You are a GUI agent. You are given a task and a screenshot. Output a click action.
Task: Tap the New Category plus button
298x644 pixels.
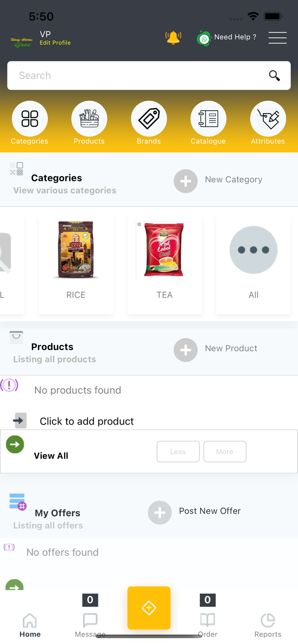click(185, 181)
